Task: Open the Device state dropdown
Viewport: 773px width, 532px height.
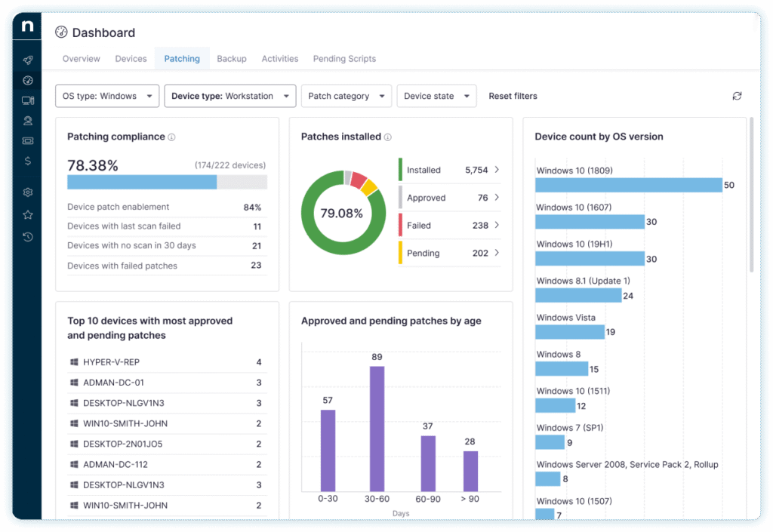Action: (x=436, y=96)
